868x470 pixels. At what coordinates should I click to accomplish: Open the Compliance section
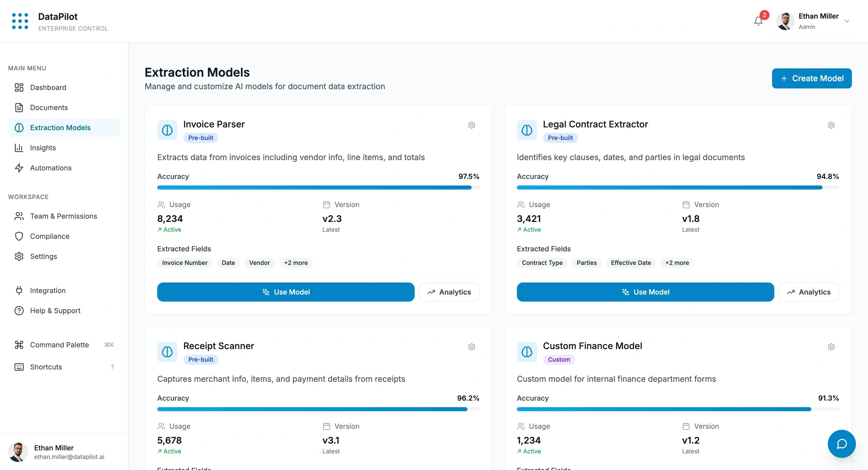point(49,236)
